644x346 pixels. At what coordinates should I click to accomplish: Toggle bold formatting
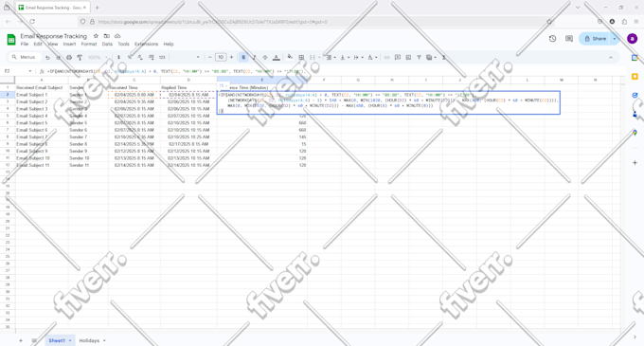coord(243,58)
